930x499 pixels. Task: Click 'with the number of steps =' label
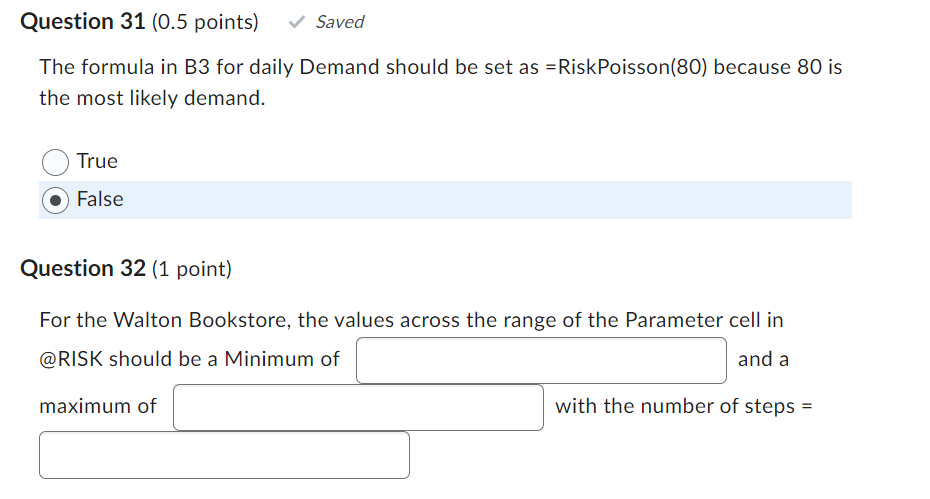coord(681,406)
